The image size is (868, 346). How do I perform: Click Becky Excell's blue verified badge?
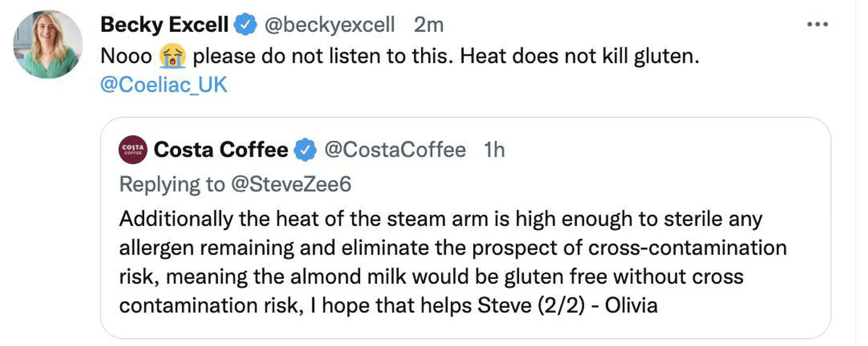coord(246,24)
